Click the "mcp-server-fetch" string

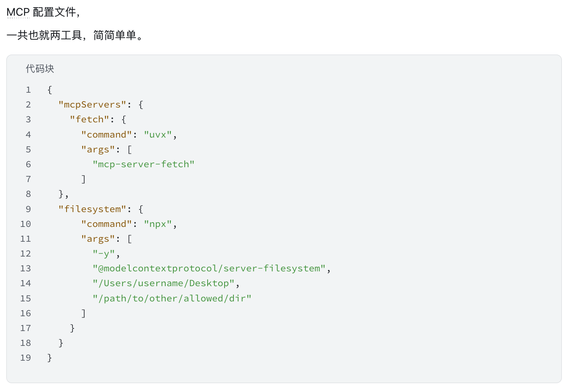(144, 164)
